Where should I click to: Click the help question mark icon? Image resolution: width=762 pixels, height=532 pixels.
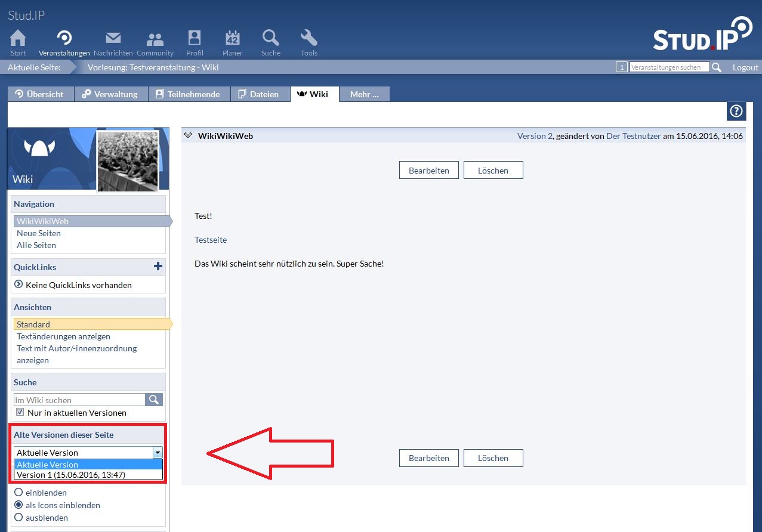736,111
